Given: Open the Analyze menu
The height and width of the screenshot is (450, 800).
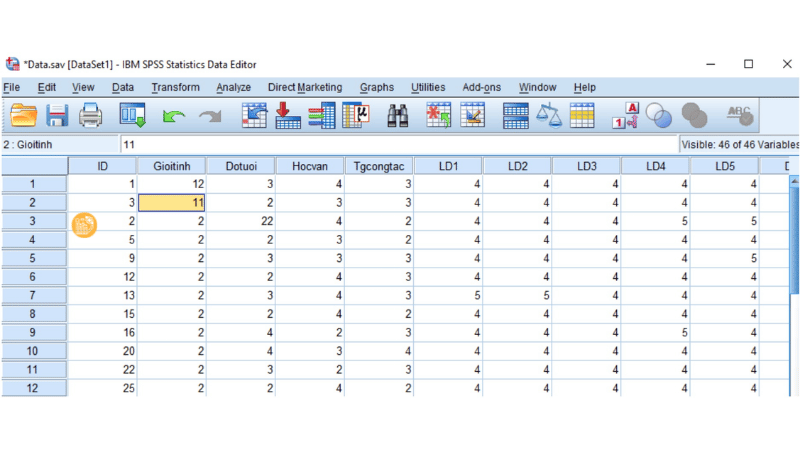Looking at the screenshot, I should (233, 88).
